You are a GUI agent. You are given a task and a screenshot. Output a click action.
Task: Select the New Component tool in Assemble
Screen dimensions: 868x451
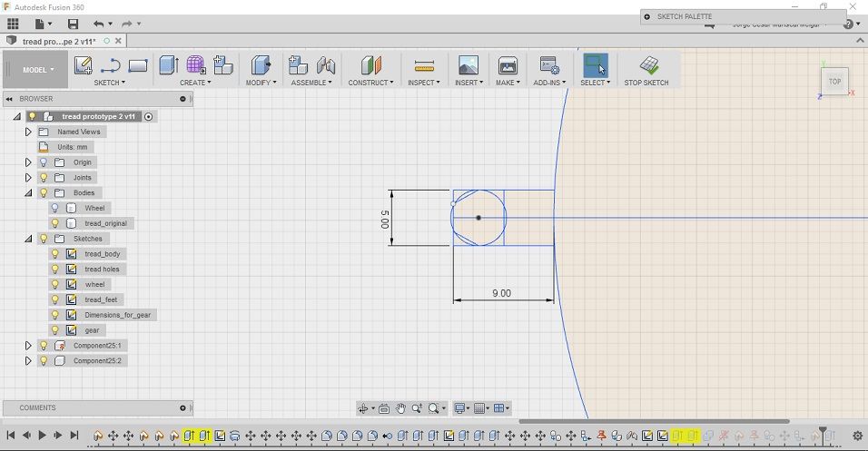(298, 65)
